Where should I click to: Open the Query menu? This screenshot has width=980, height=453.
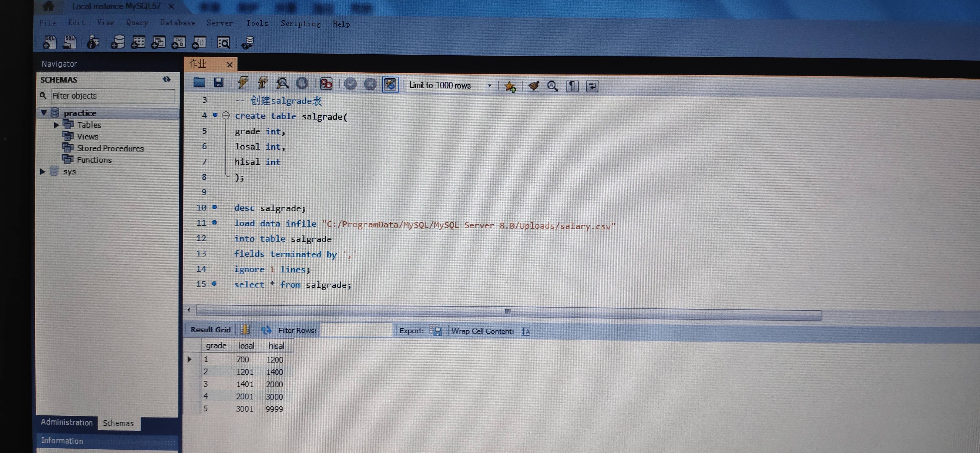pos(137,23)
